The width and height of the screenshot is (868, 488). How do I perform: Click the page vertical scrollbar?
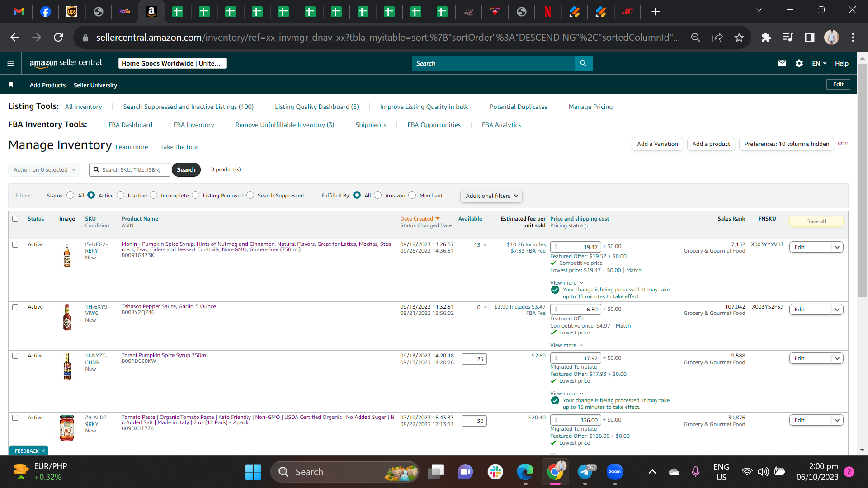coord(862,181)
